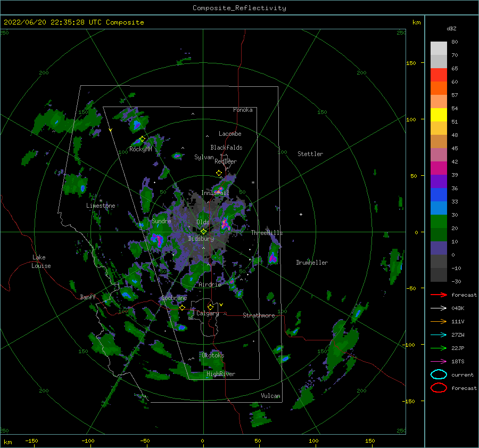Click the Ponoka city label
Viewport: 479px width, 448px height.
[x=243, y=110]
